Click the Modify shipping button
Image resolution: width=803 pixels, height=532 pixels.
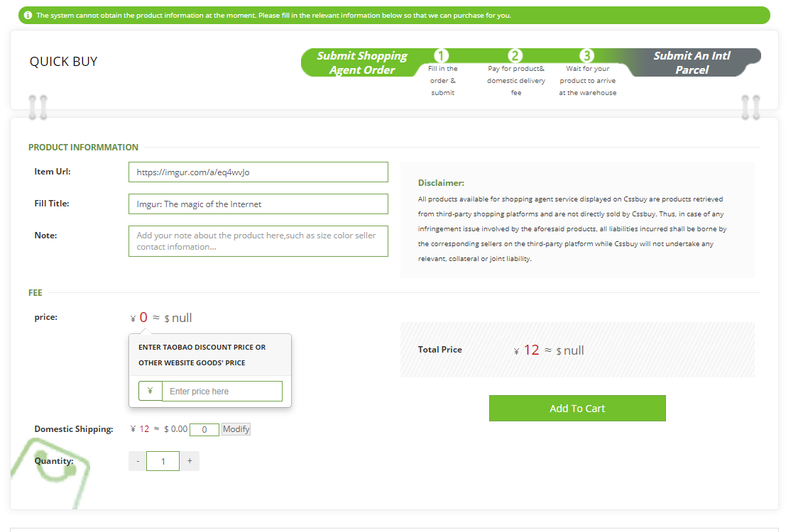[236, 429]
